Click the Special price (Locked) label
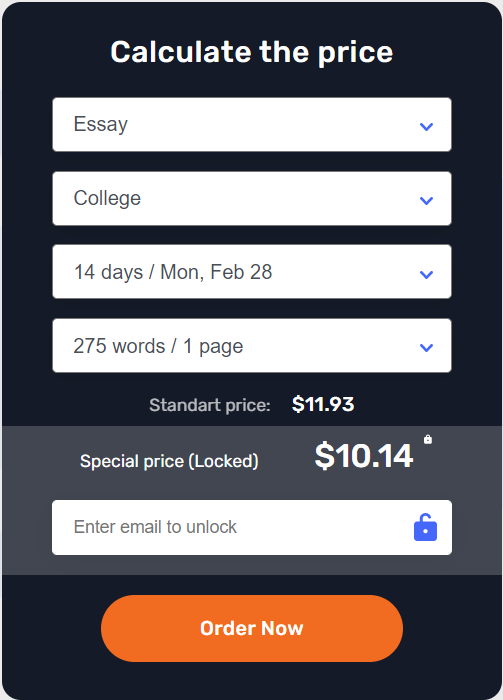The height and width of the screenshot is (700, 503). point(169,461)
